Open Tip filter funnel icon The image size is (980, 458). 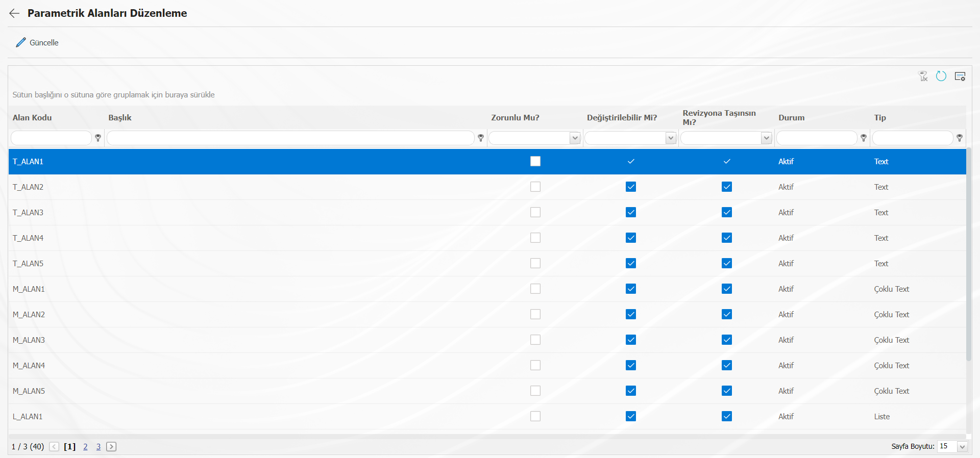pyautogui.click(x=960, y=138)
